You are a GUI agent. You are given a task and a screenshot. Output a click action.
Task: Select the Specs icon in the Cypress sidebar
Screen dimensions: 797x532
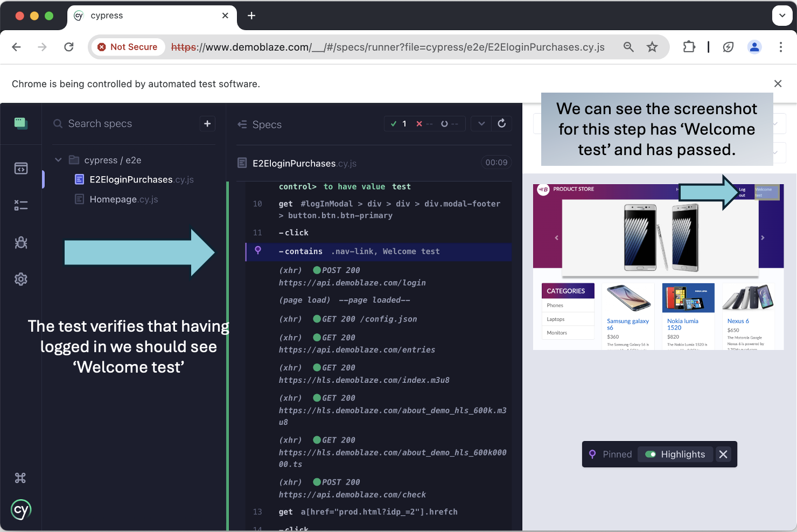(21, 169)
